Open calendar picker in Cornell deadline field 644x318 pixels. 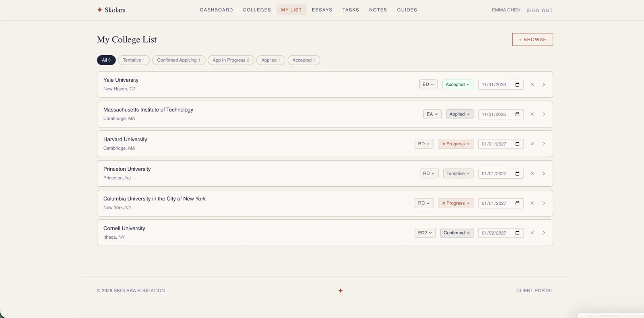[518, 233]
